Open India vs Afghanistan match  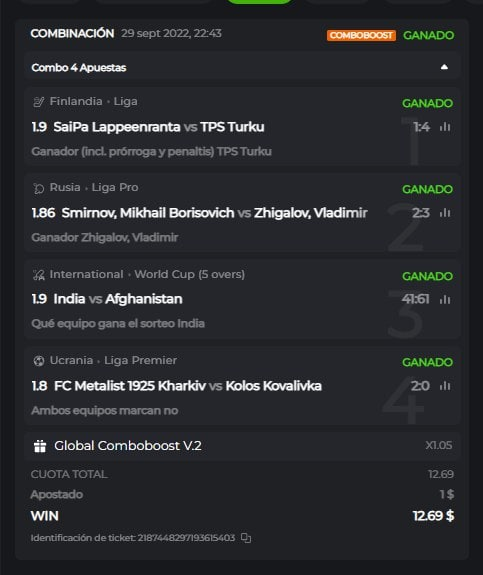tap(118, 299)
